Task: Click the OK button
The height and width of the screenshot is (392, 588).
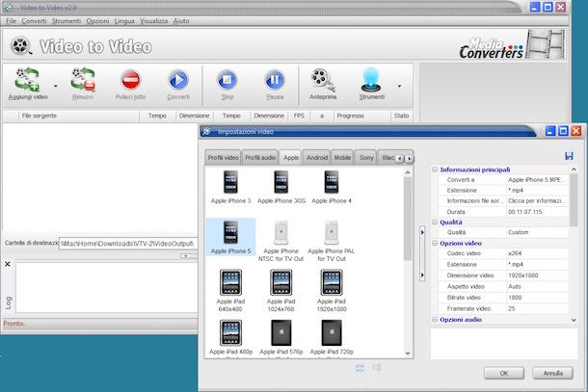Action: coord(504,374)
